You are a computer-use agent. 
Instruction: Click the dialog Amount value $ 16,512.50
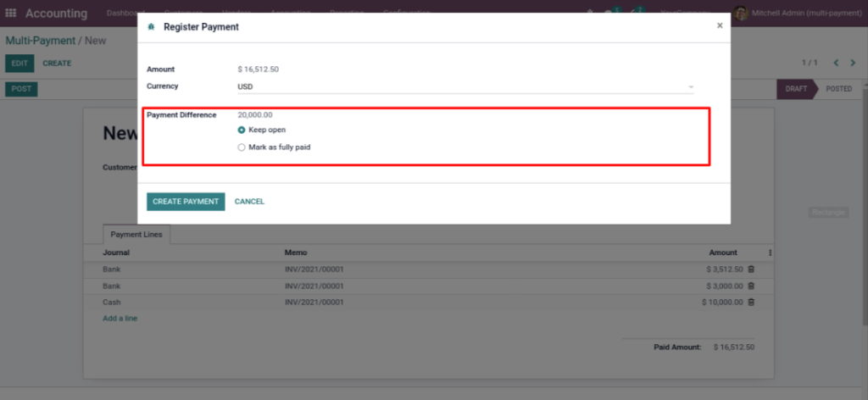click(x=258, y=69)
